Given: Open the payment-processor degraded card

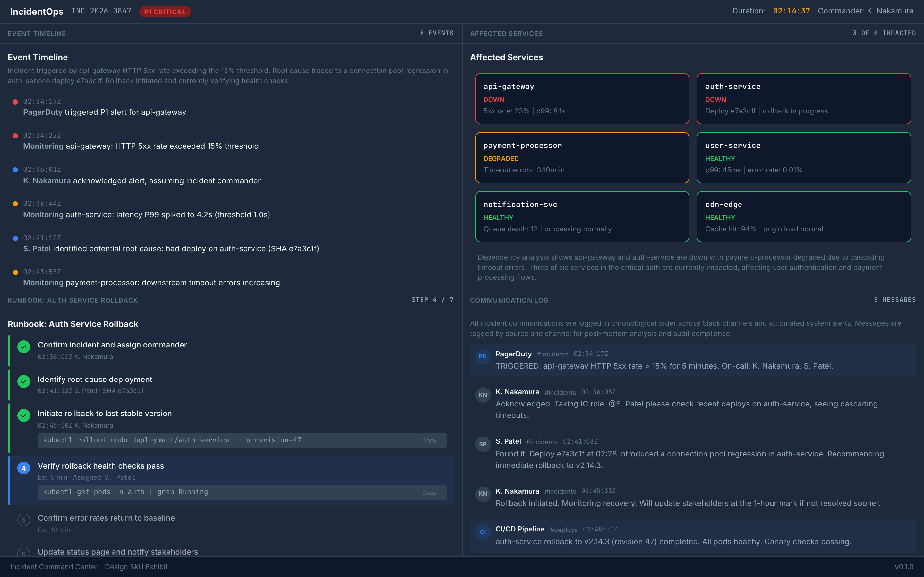Looking at the screenshot, I should (x=582, y=158).
